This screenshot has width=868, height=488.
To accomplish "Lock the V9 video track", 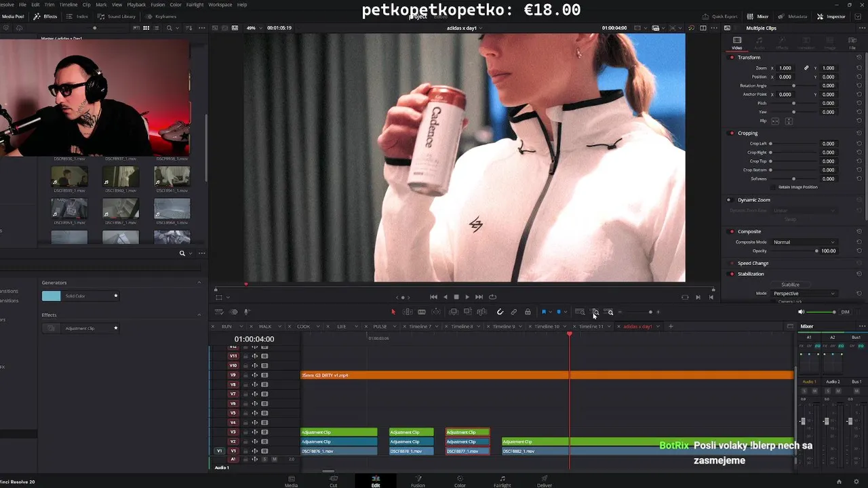I will coord(245,375).
